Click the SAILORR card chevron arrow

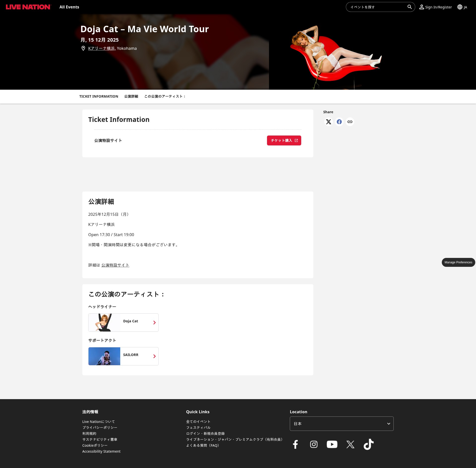(x=154, y=356)
